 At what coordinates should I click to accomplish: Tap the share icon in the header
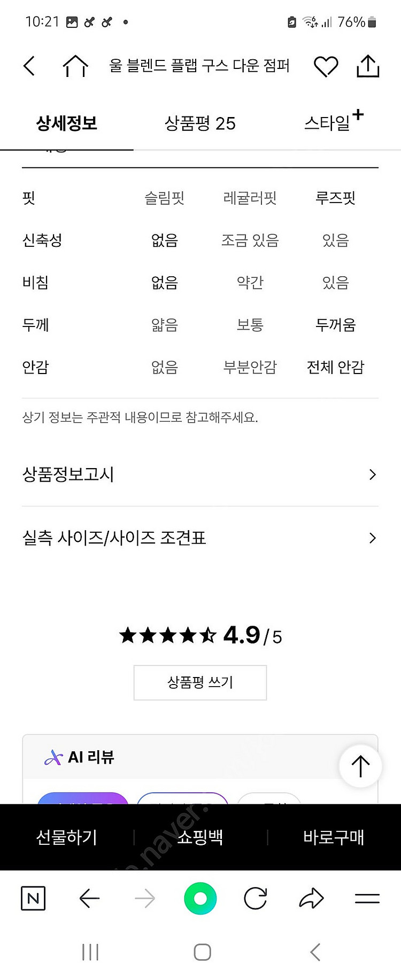click(368, 66)
